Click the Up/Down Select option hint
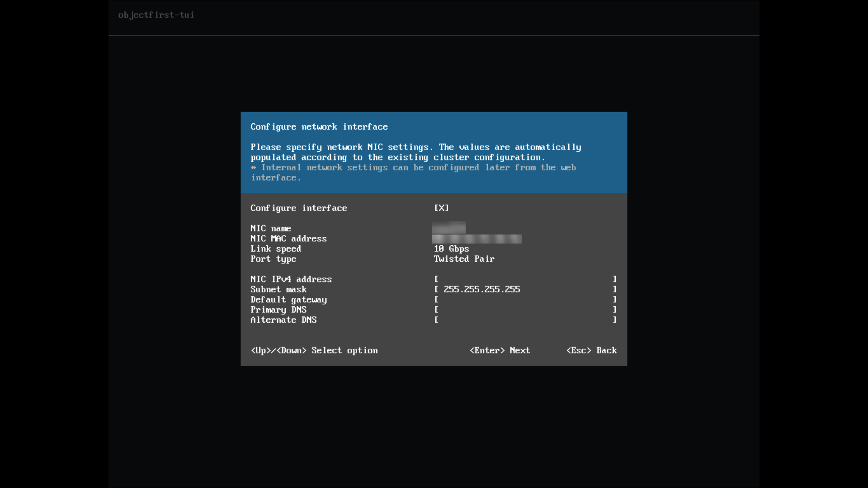 [x=314, y=351]
